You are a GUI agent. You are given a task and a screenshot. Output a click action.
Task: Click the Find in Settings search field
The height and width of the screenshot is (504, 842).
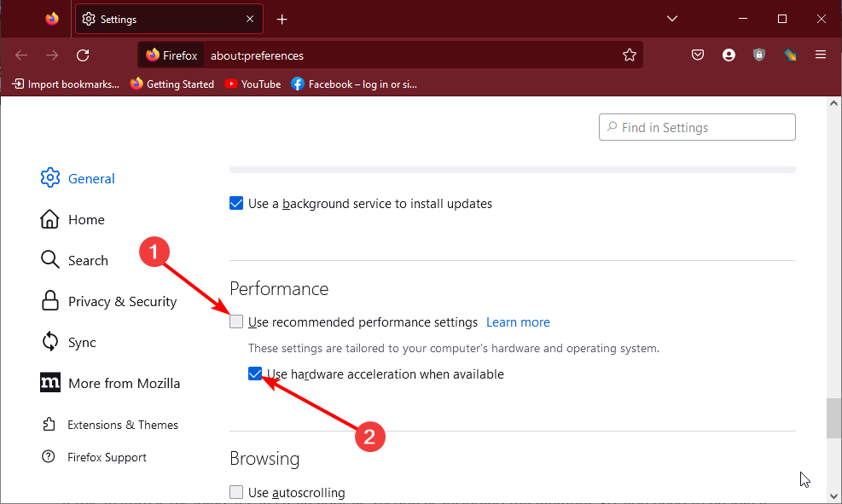point(697,127)
